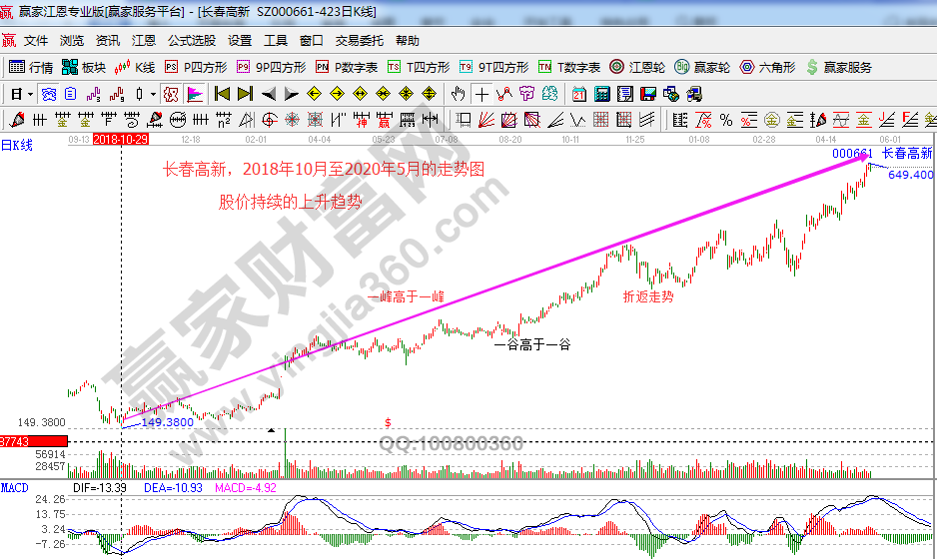Open the calculator icon
The width and height of the screenshot is (937, 560).
pyautogui.click(x=601, y=94)
